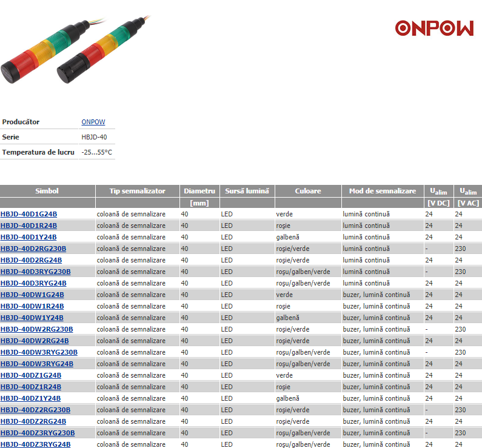Screen dimensions: 482x448
Task: Open product HBJD-40D1R24B link
Action: 28,226
